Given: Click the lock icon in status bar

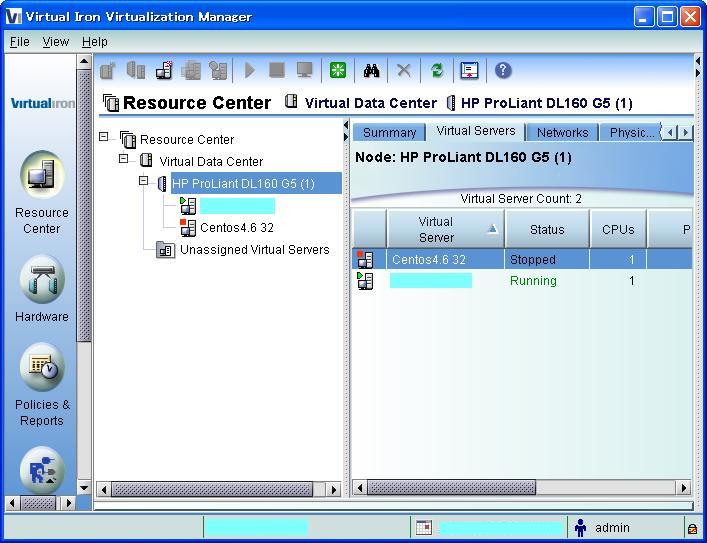Looking at the screenshot, I should coord(692,528).
